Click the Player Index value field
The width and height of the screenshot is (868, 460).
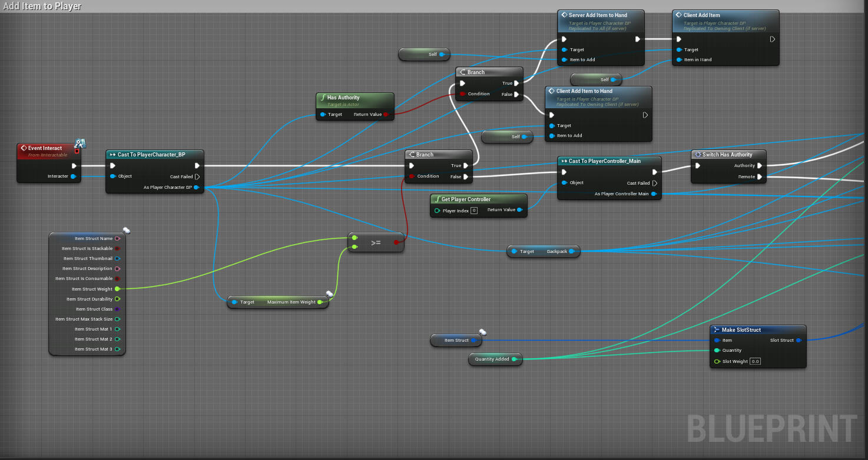(x=473, y=211)
